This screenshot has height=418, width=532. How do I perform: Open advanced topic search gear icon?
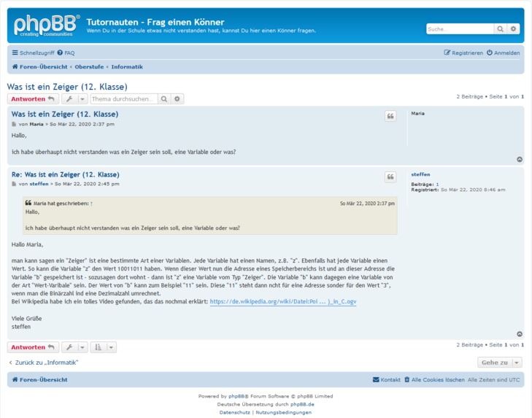(177, 99)
